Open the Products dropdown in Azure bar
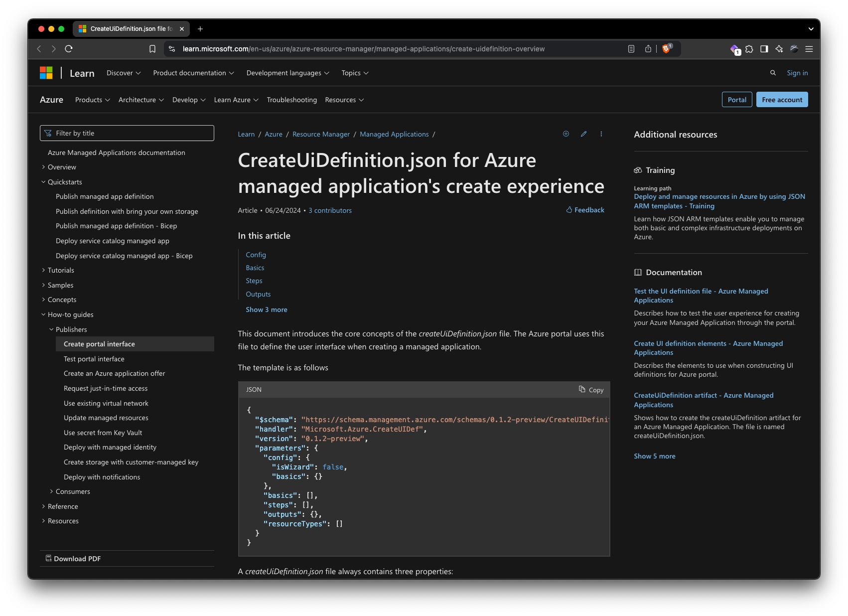Screen dimensions: 848x616 coord(93,100)
